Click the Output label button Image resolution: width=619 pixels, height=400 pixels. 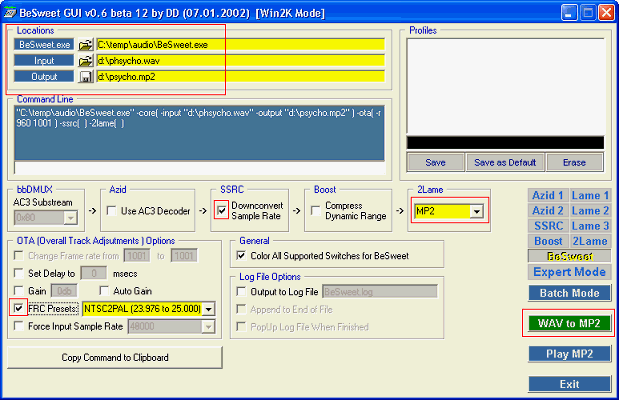pos(44,77)
